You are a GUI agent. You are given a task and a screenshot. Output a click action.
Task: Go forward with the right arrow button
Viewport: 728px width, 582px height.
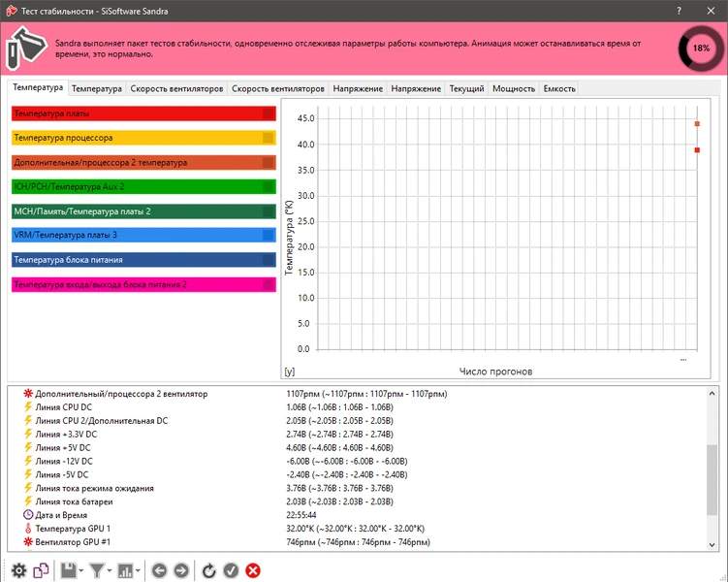point(181,570)
